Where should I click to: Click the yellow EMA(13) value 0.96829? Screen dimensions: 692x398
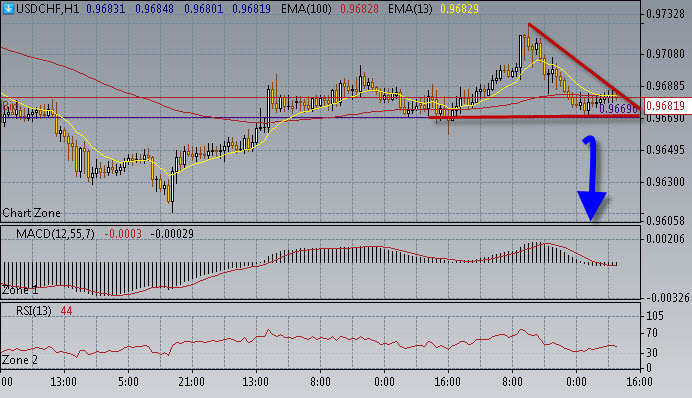tap(459, 9)
